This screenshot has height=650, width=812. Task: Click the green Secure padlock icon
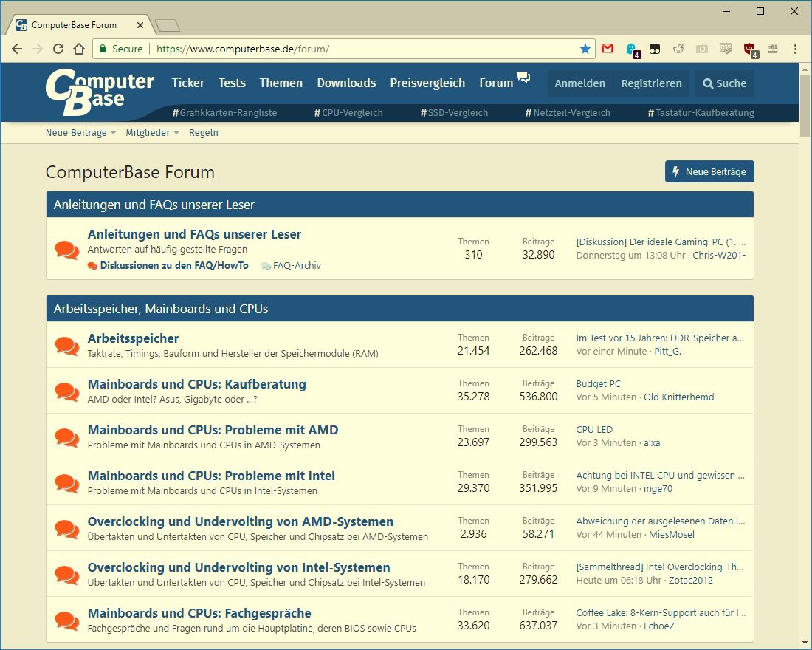click(x=103, y=49)
